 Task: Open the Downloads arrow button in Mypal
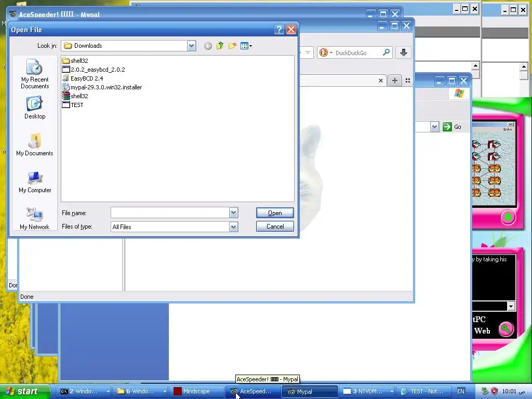click(x=403, y=52)
